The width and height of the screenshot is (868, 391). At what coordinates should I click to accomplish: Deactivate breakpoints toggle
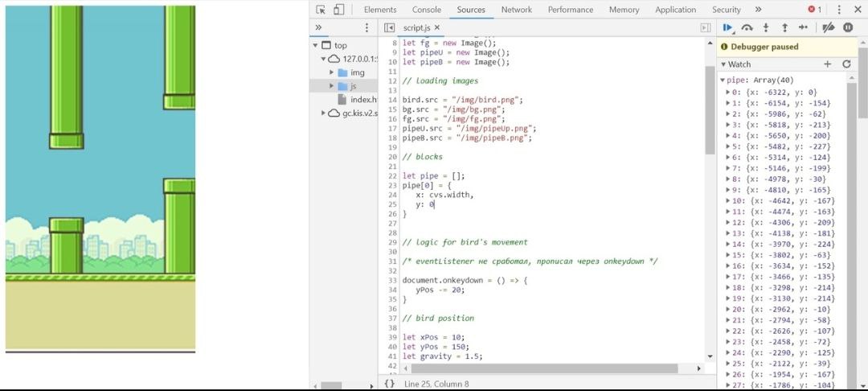point(828,27)
